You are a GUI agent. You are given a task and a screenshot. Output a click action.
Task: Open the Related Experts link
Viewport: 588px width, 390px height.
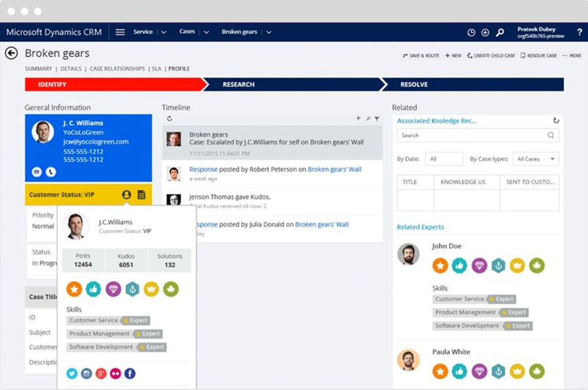click(x=420, y=227)
